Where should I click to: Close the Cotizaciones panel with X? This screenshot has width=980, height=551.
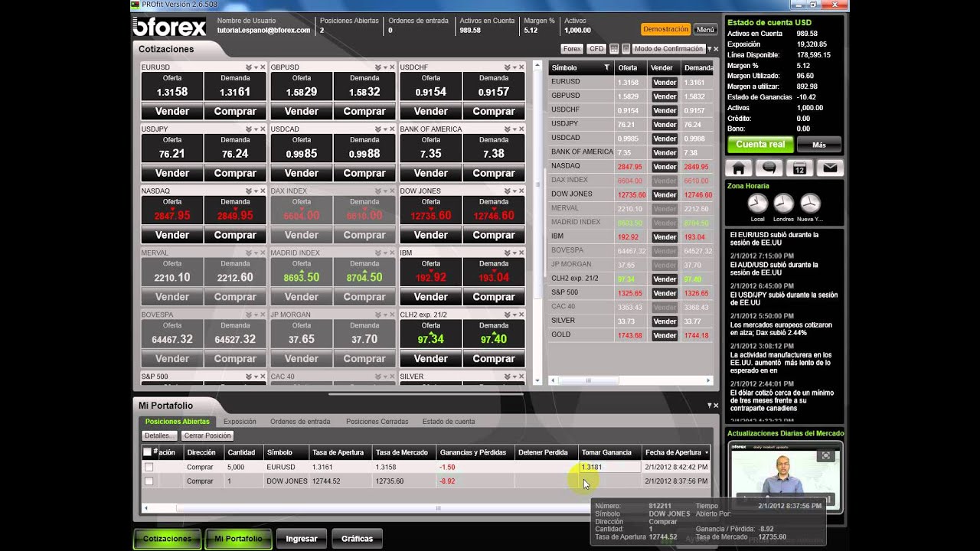716,49
